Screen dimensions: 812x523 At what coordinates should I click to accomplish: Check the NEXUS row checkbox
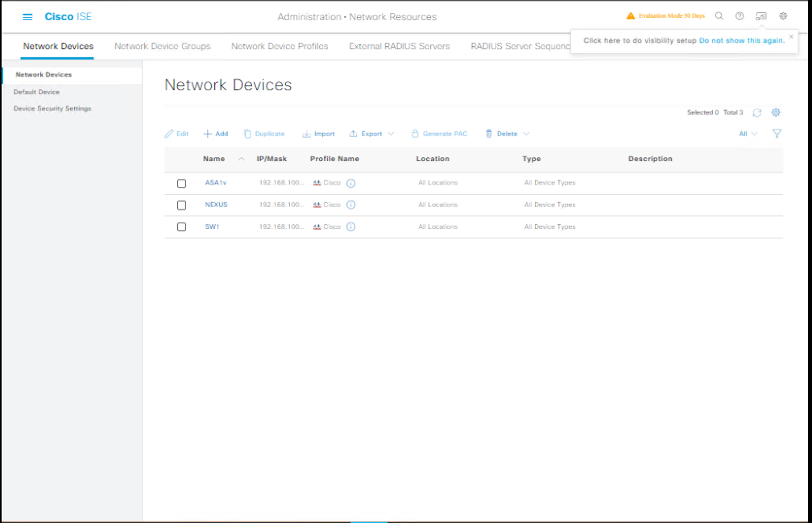(x=181, y=205)
